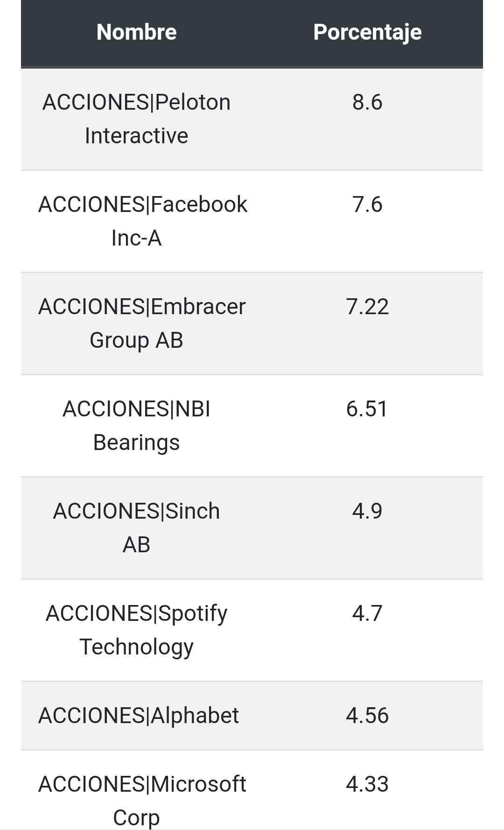Tap the 4.33 percentage value
Image resolution: width=504 pixels, height=830 pixels.
click(367, 784)
